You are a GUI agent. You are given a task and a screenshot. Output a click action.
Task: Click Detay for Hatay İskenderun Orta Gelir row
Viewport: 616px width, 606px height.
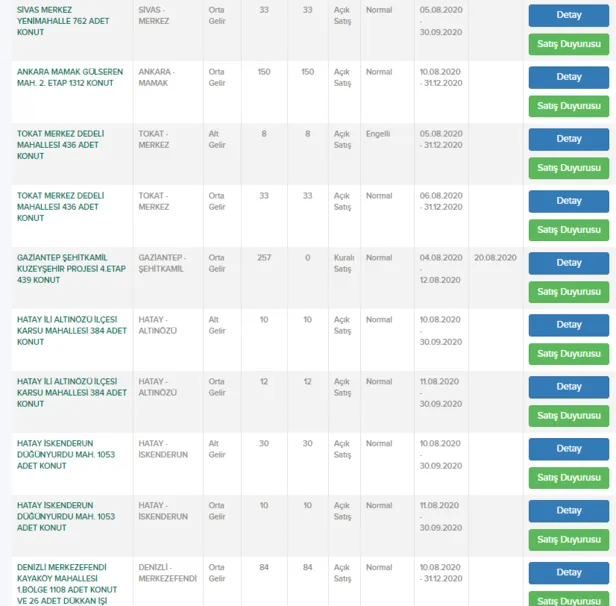point(568,511)
